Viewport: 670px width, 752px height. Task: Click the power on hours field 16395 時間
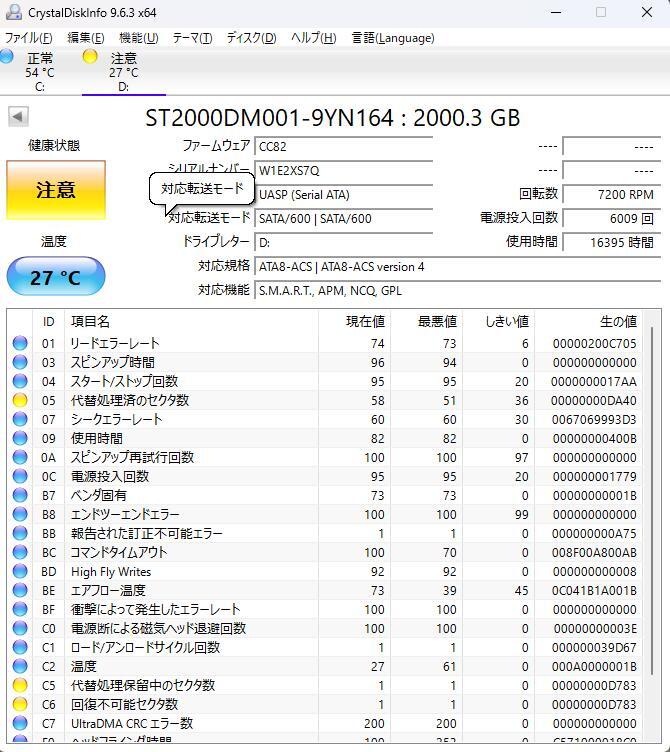[x=612, y=243]
